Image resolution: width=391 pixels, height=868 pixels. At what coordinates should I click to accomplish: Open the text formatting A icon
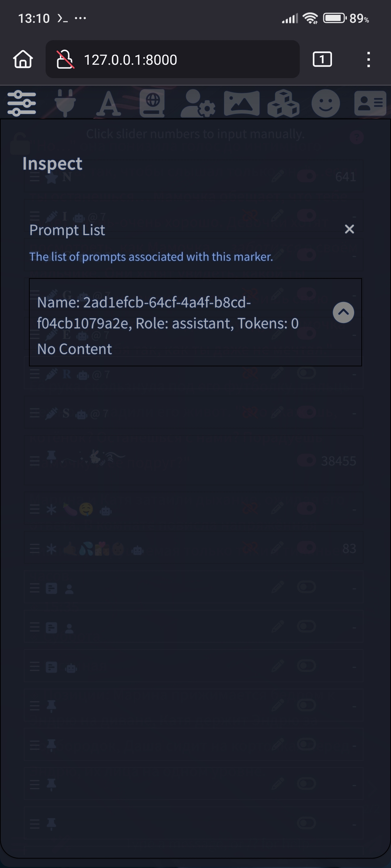click(x=109, y=104)
